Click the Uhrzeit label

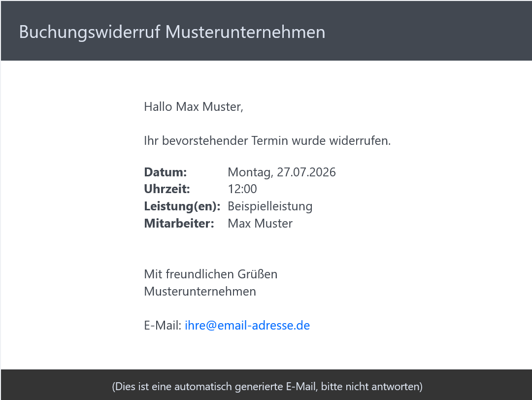point(167,189)
